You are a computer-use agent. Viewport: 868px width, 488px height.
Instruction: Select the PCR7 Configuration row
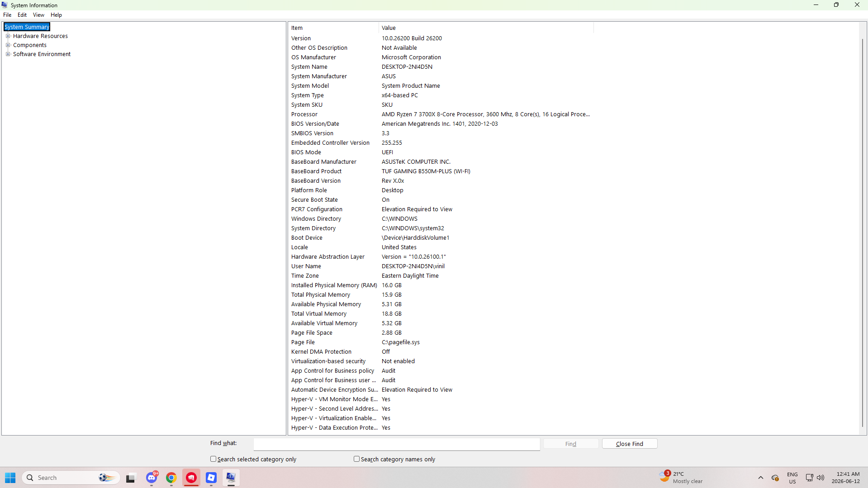441,209
